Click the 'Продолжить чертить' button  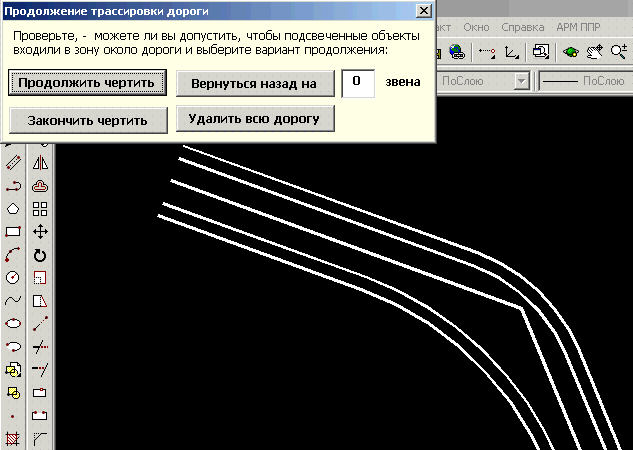click(87, 83)
